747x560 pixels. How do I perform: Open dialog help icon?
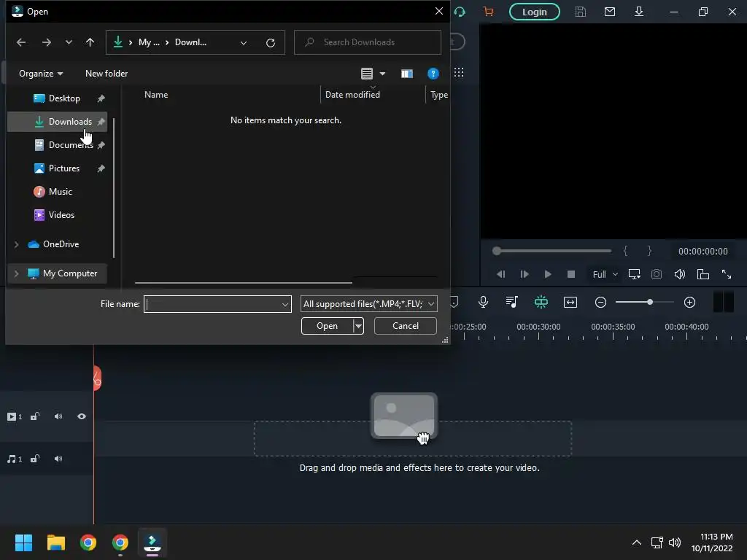(433, 74)
